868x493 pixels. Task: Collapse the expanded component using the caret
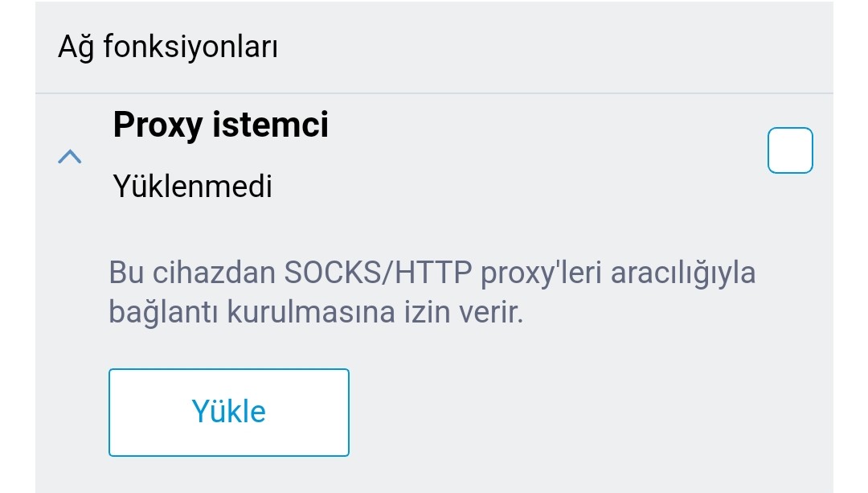pos(70,157)
